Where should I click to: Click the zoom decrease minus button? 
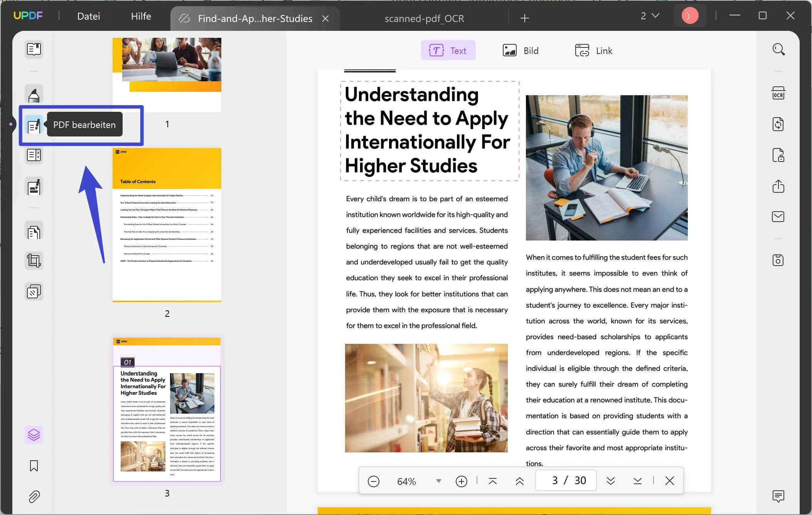coord(374,481)
